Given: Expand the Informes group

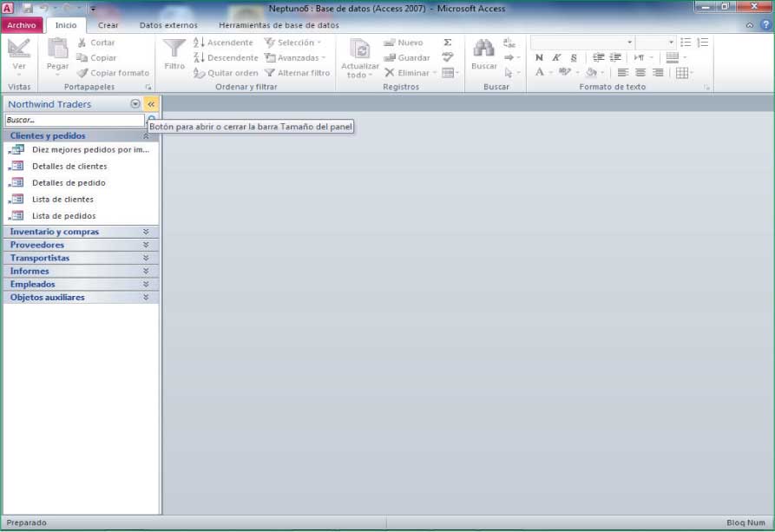Looking at the screenshot, I should (81, 271).
